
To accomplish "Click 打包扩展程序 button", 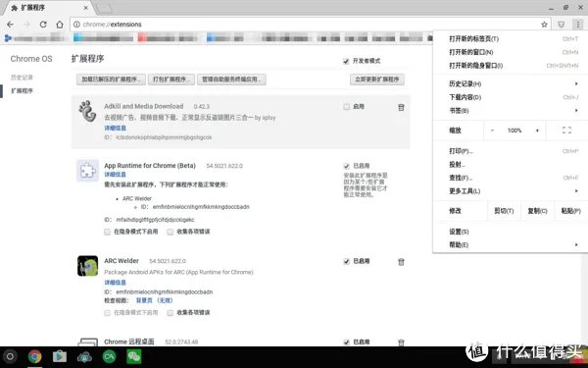I will pyautogui.click(x=171, y=79).
